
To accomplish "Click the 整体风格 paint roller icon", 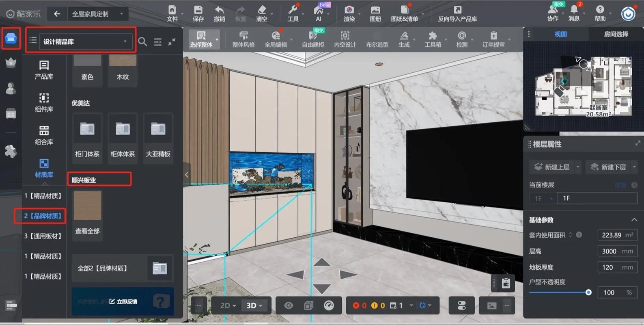I will 243,36.
